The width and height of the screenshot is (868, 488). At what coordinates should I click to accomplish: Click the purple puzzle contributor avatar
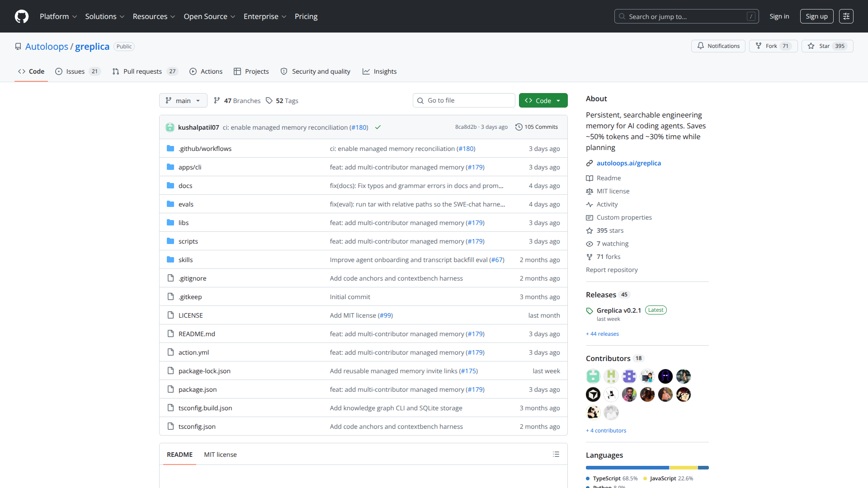[x=629, y=376]
